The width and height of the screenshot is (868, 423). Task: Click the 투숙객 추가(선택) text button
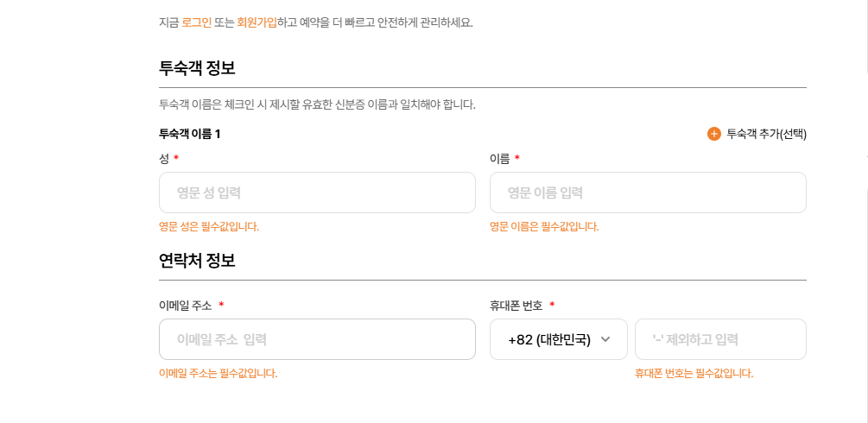pyautogui.click(x=766, y=134)
